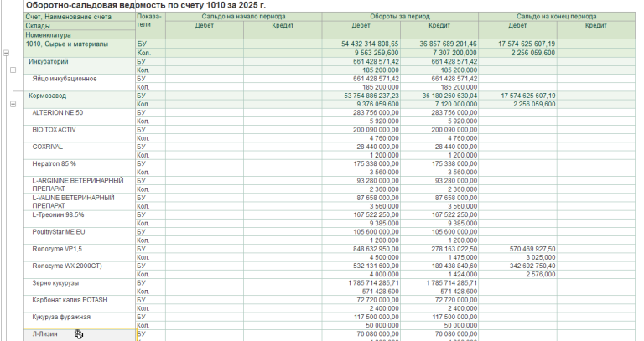Select the Кормозавод row label

47,96
